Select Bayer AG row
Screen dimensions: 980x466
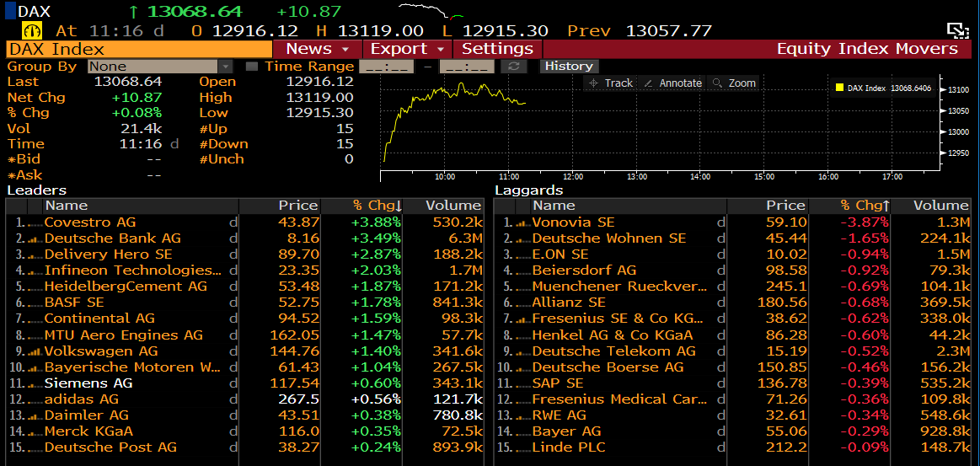(732, 431)
